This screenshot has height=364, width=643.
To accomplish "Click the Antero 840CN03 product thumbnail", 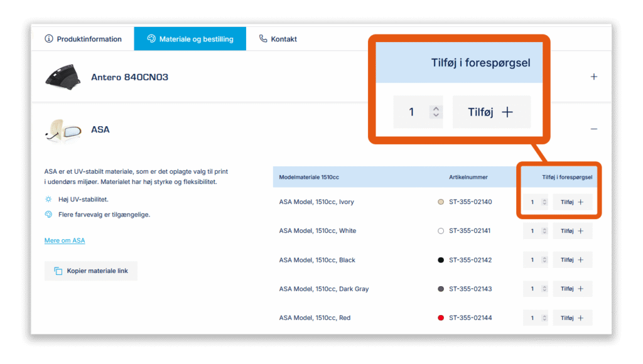I will pos(63,77).
